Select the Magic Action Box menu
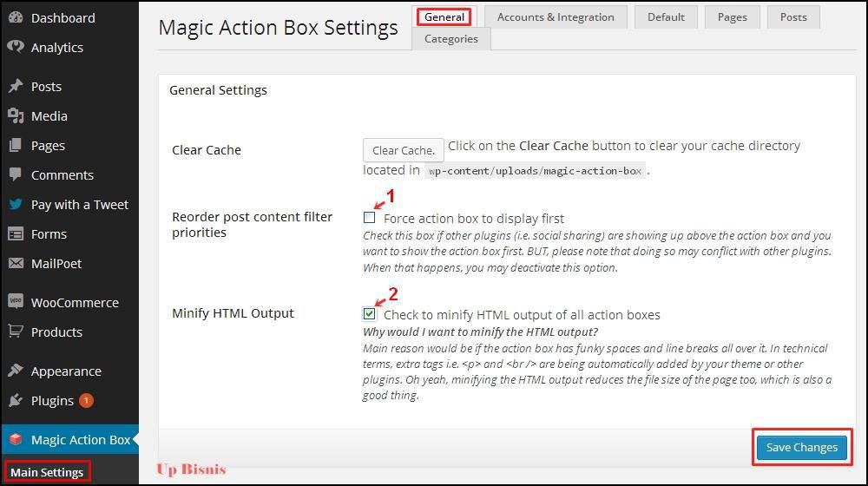 [69, 439]
